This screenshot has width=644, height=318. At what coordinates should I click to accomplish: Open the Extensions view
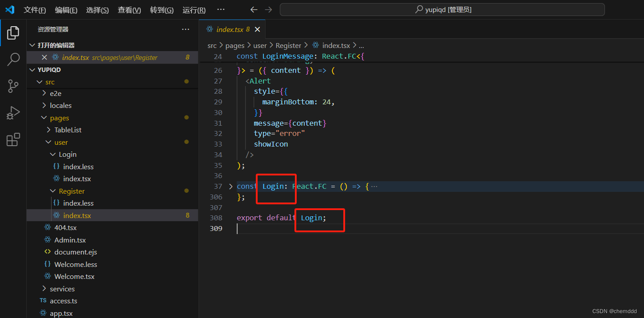click(13, 139)
